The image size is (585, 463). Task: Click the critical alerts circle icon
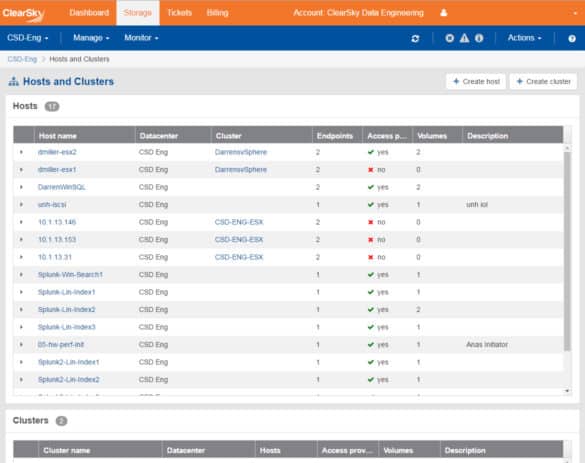pyautogui.click(x=450, y=38)
